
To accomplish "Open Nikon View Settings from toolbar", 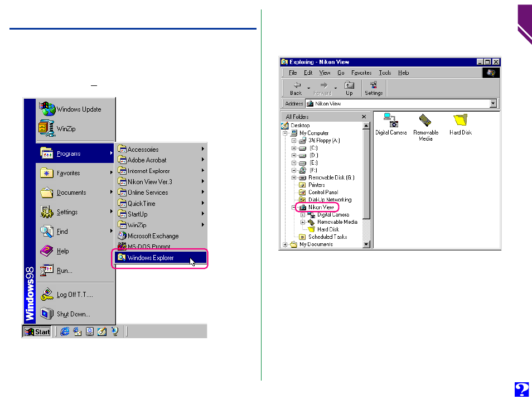I will tap(374, 88).
